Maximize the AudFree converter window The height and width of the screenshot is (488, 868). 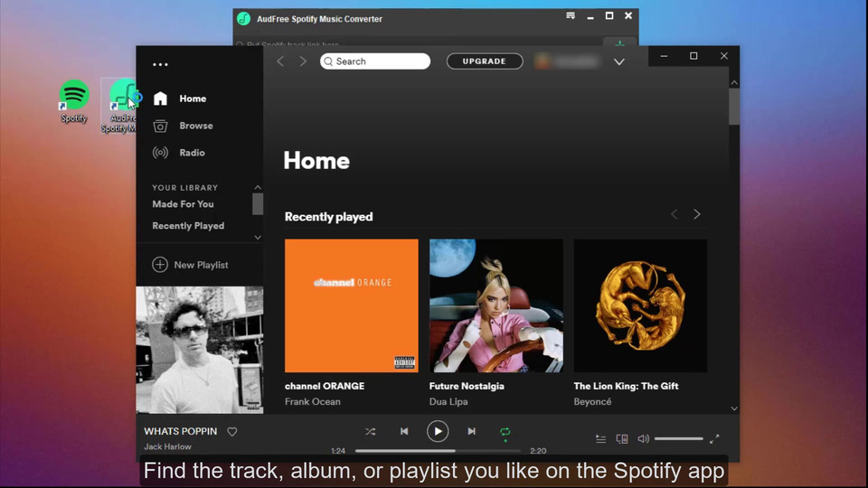click(x=609, y=16)
